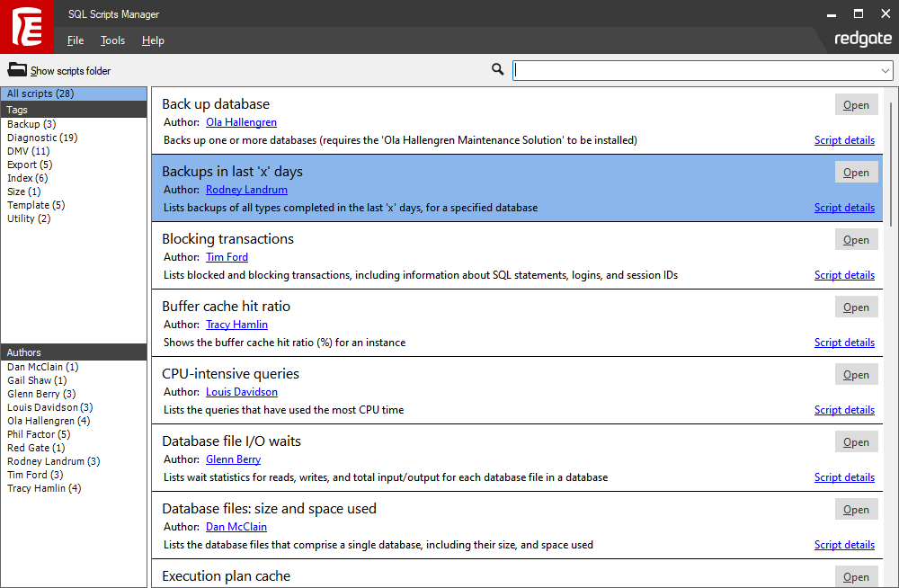Open the CPU-intensive queries script
This screenshot has height=588, width=899.
(856, 375)
